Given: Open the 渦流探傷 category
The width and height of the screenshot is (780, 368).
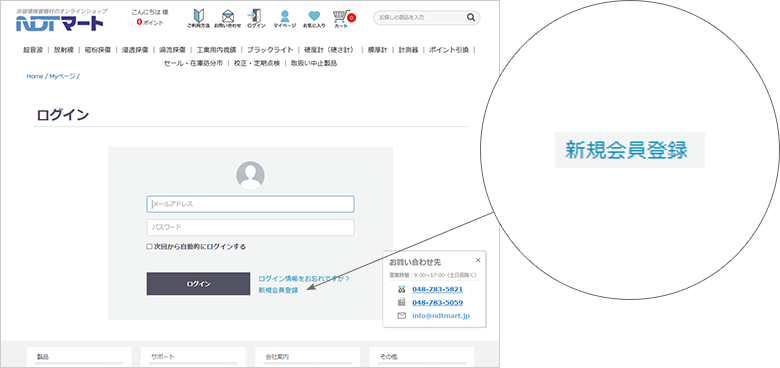Looking at the screenshot, I should click(x=172, y=50).
